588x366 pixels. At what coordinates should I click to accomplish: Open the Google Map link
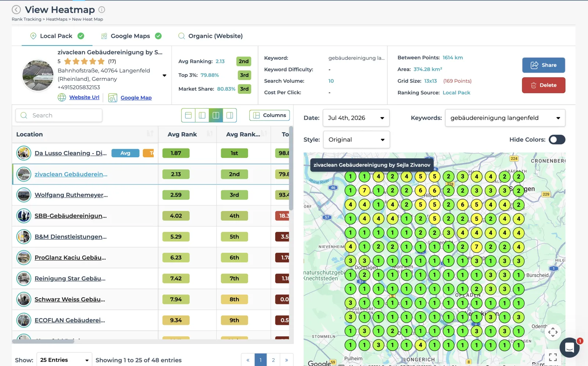click(x=136, y=98)
